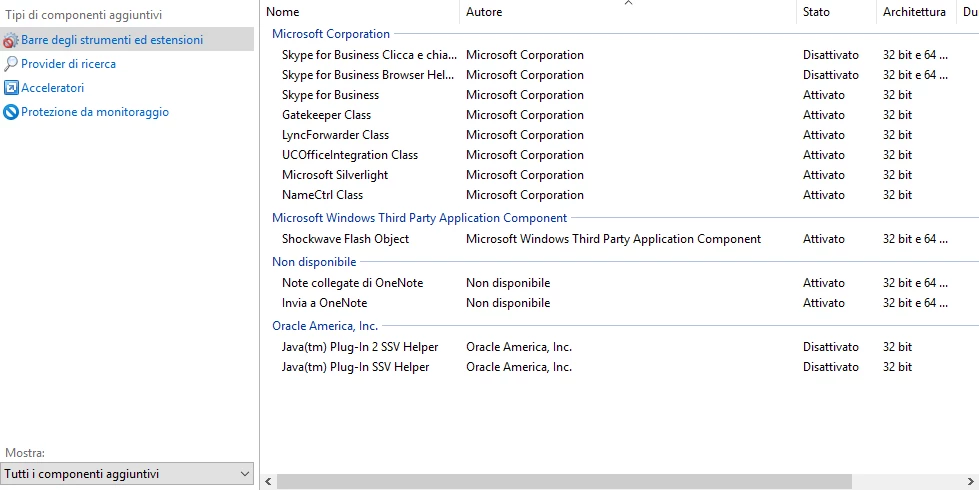The height and width of the screenshot is (490, 979).
Task: Click Non disponibile author of Invia a OneNote
Action: click(x=508, y=303)
